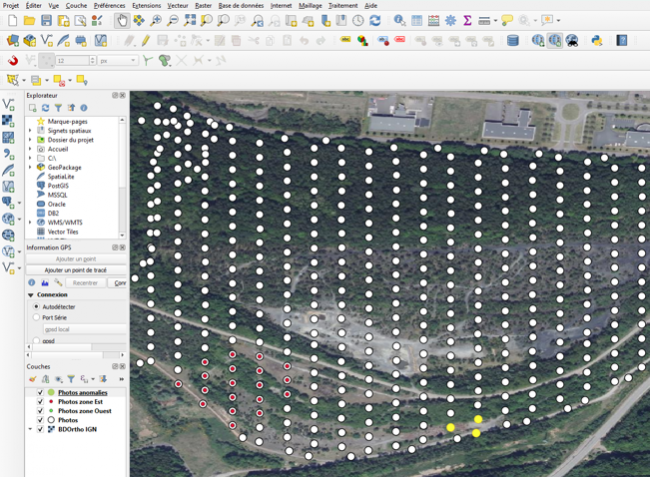Click the gpsd local input field
The width and height of the screenshot is (650, 477).
click(x=85, y=329)
